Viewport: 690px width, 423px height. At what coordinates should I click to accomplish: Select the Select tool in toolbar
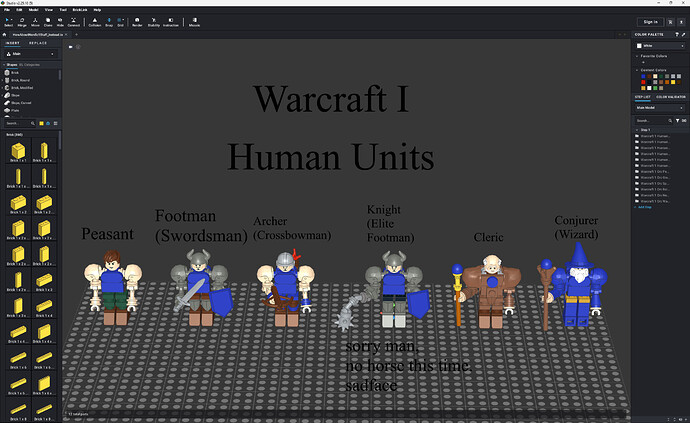click(x=8, y=22)
